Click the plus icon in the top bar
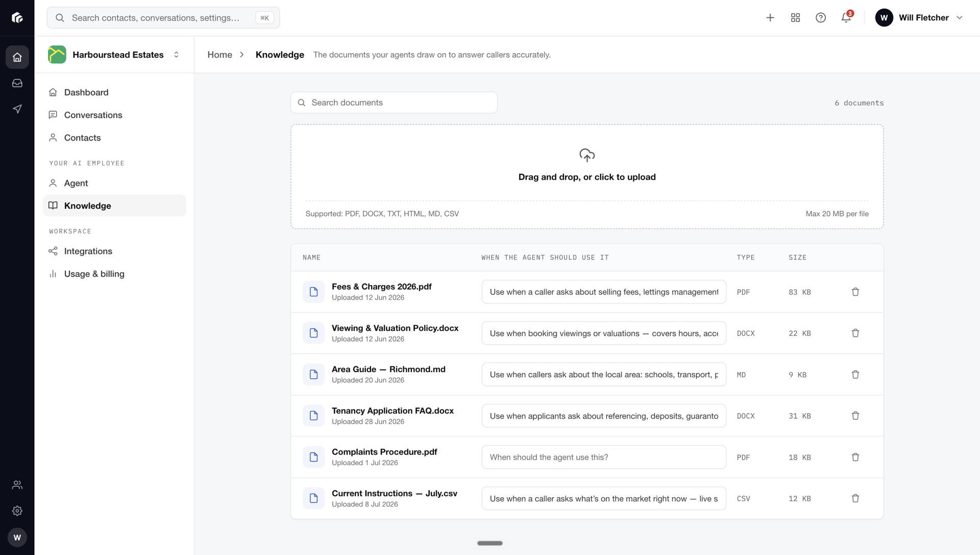Viewport: 980px width, 555px height. tap(770, 18)
